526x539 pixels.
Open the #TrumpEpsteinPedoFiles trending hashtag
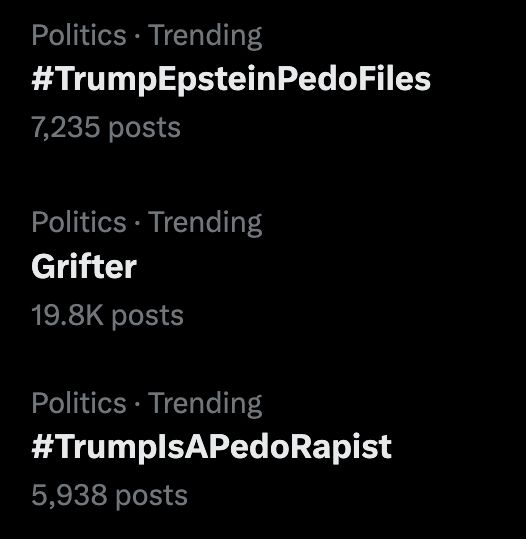click(231, 80)
